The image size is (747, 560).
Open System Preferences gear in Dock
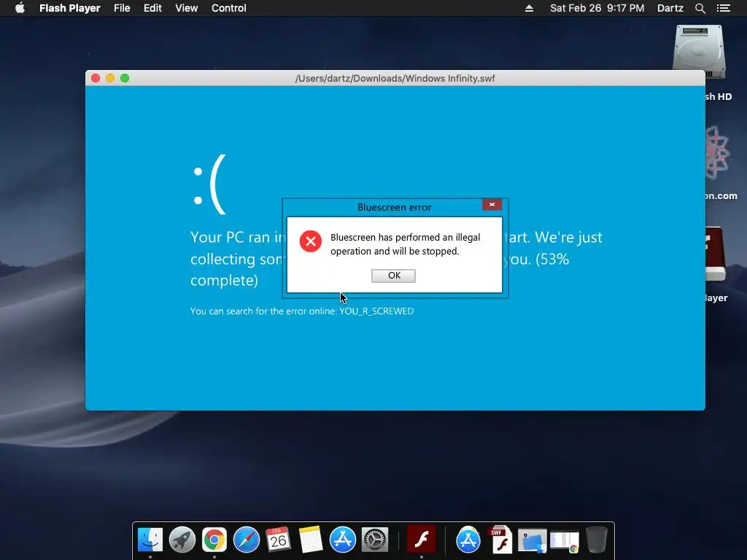click(x=375, y=540)
